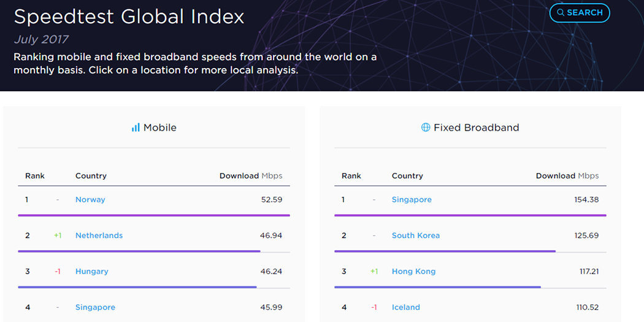Image resolution: width=644 pixels, height=322 pixels.
Task: Click the SEARCH button
Action: click(x=580, y=13)
